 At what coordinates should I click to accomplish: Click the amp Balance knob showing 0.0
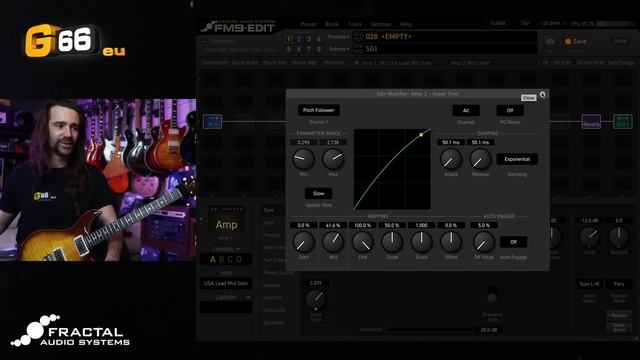pos(619,236)
